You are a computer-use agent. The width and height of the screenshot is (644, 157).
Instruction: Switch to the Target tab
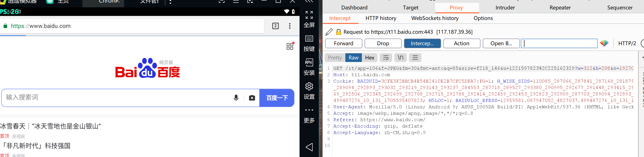tap(410, 8)
